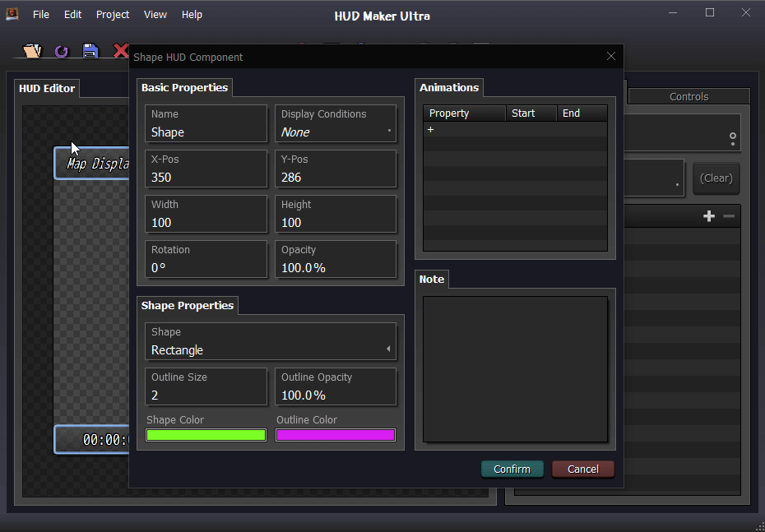Screen dimensions: 765x532
Task: Click the (Clear) button
Action: pyautogui.click(x=716, y=178)
